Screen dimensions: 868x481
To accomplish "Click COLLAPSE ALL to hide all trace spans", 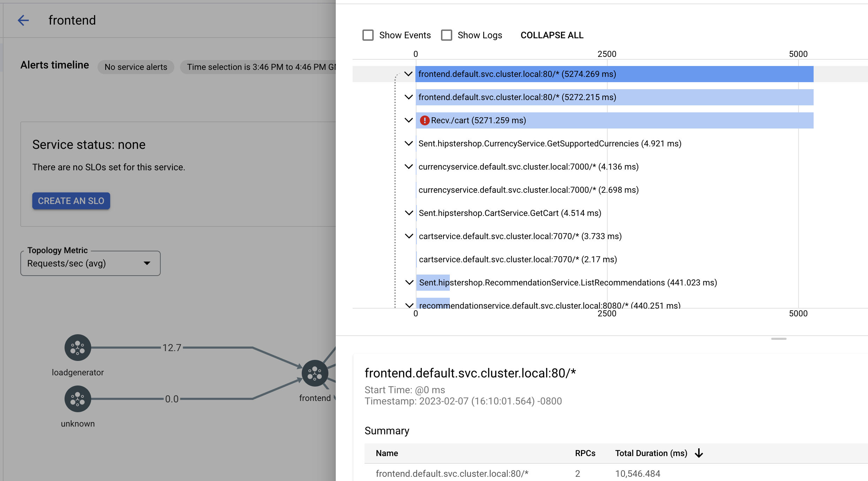I will coord(551,35).
